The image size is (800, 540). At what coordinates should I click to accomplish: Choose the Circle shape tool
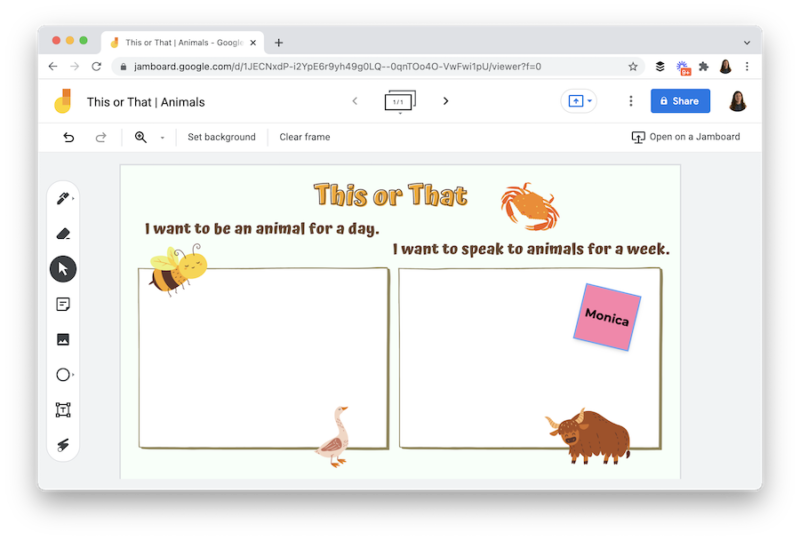pos(63,375)
